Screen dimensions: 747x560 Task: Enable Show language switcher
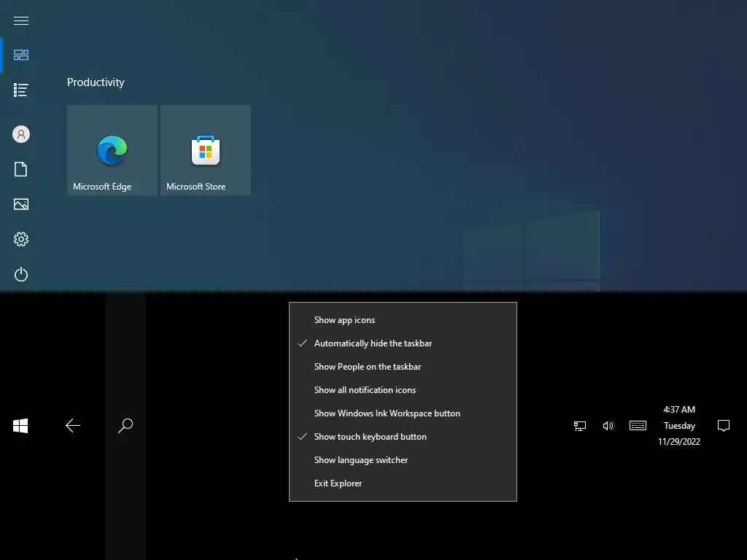click(403, 460)
